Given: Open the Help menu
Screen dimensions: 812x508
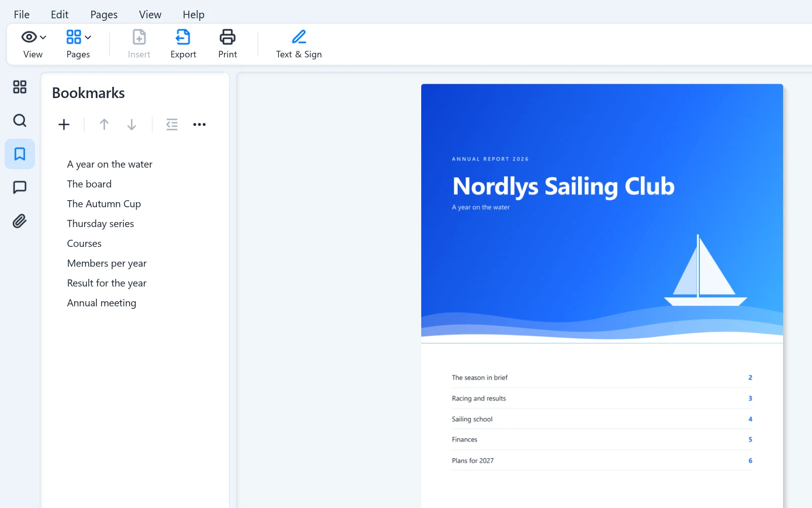Looking at the screenshot, I should pyautogui.click(x=193, y=15).
